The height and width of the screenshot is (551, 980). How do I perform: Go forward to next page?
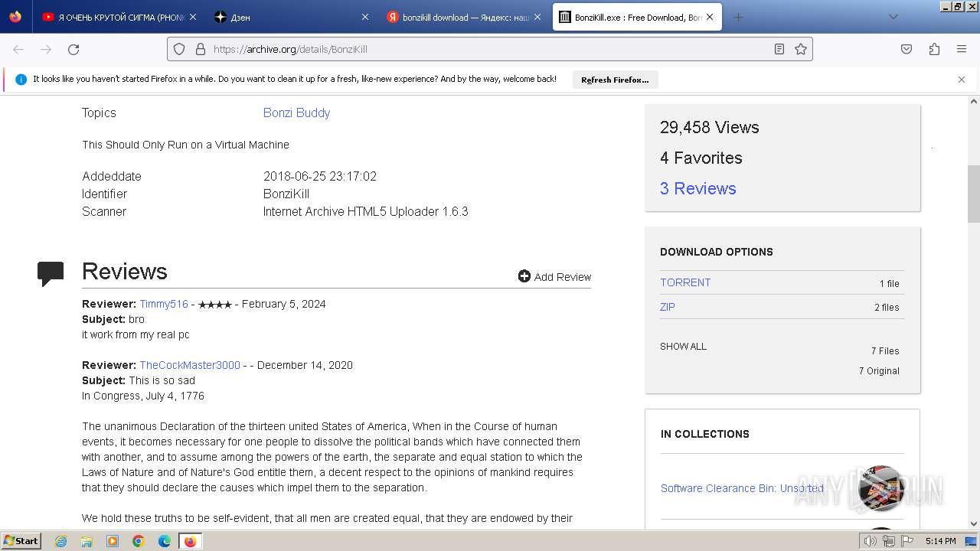pos(46,49)
